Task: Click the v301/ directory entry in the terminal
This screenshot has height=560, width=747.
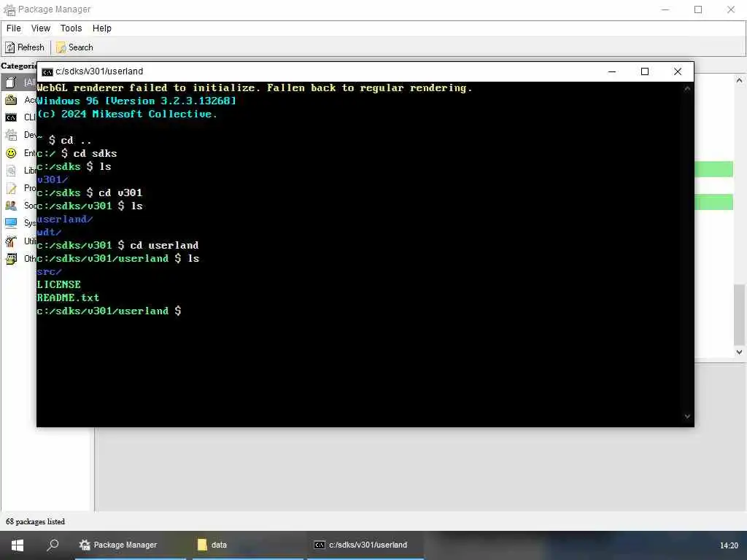Action: click(53, 179)
